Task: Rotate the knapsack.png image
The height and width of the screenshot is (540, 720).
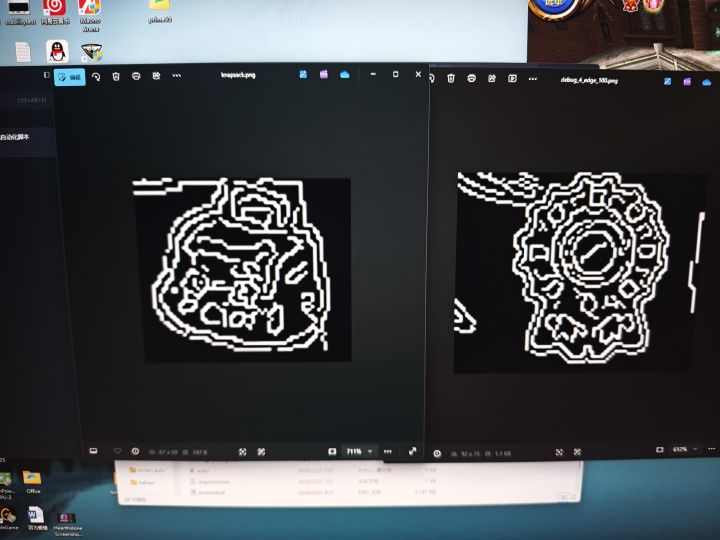Action: [x=96, y=77]
